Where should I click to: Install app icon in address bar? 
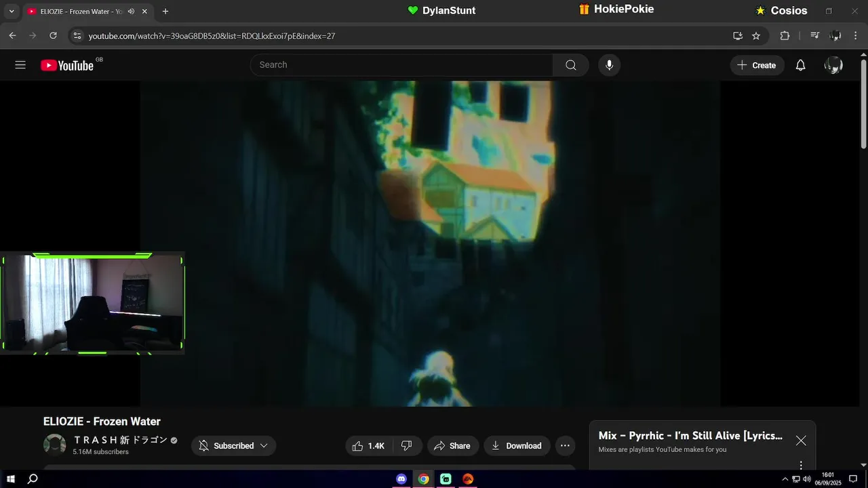(x=738, y=36)
